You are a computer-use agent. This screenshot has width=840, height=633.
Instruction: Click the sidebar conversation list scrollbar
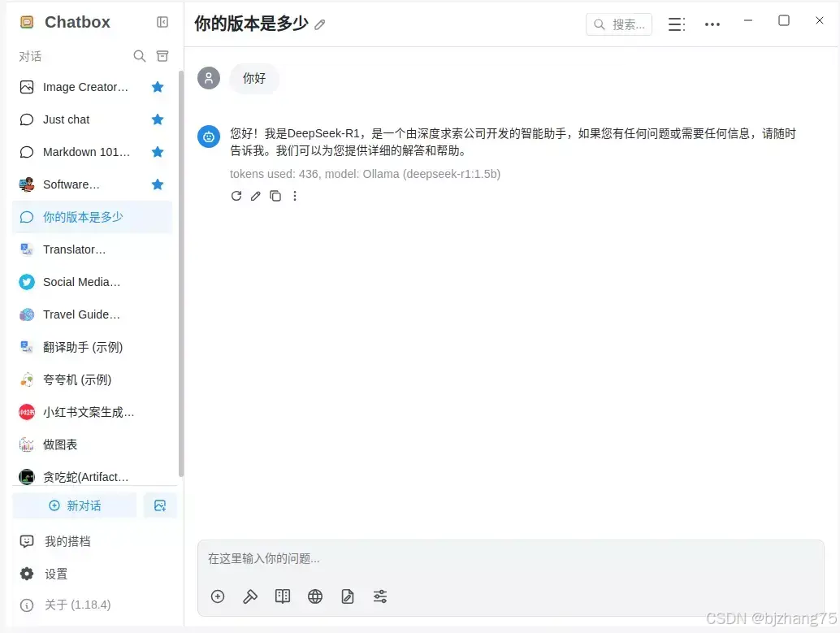pyautogui.click(x=181, y=273)
